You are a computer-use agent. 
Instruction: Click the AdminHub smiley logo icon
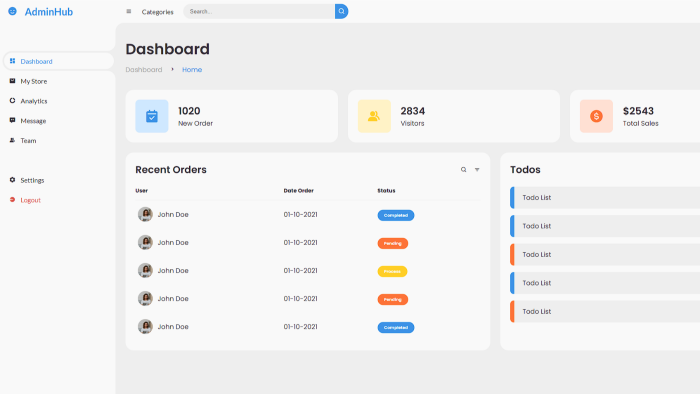[x=12, y=11]
